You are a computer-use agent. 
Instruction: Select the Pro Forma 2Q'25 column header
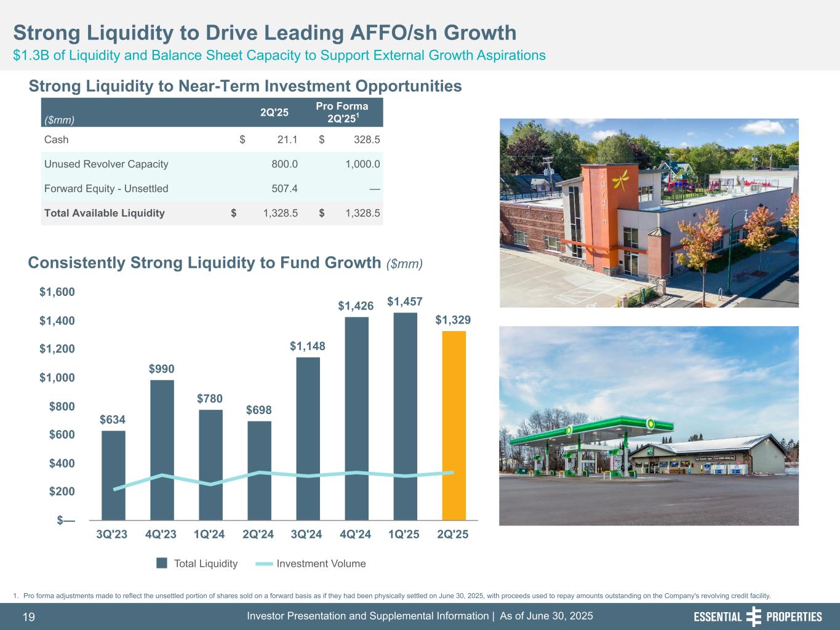(x=342, y=112)
